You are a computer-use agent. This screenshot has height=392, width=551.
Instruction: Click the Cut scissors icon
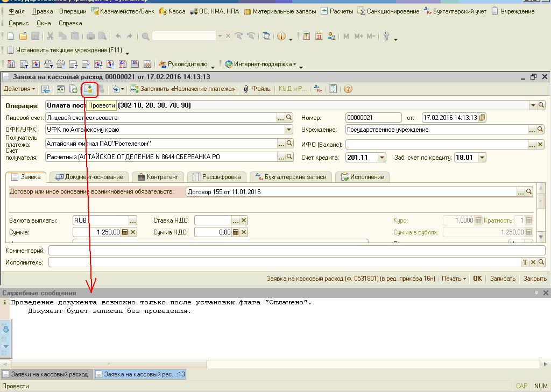(x=50, y=36)
